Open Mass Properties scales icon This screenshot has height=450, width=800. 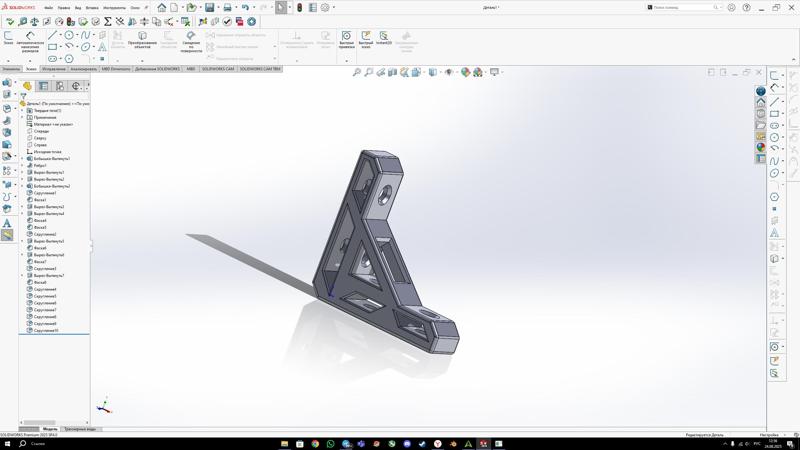[35, 21]
